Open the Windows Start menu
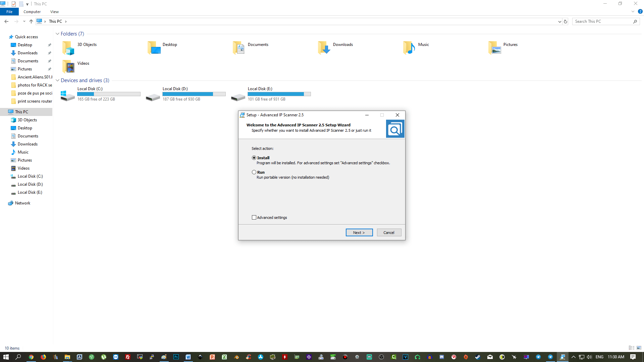The image size is (644, 362). [x=6, y=357]
